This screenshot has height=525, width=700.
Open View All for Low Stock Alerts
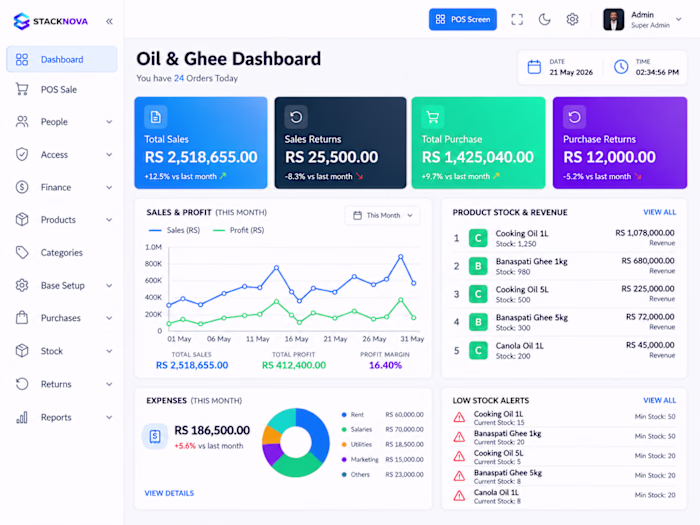click(659, 400)
